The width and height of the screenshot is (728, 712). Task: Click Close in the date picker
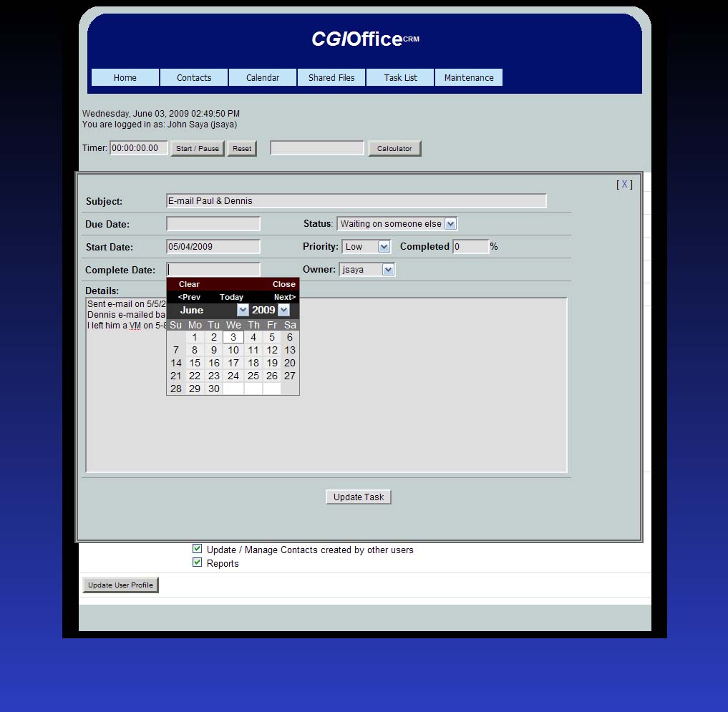[283, 284]
